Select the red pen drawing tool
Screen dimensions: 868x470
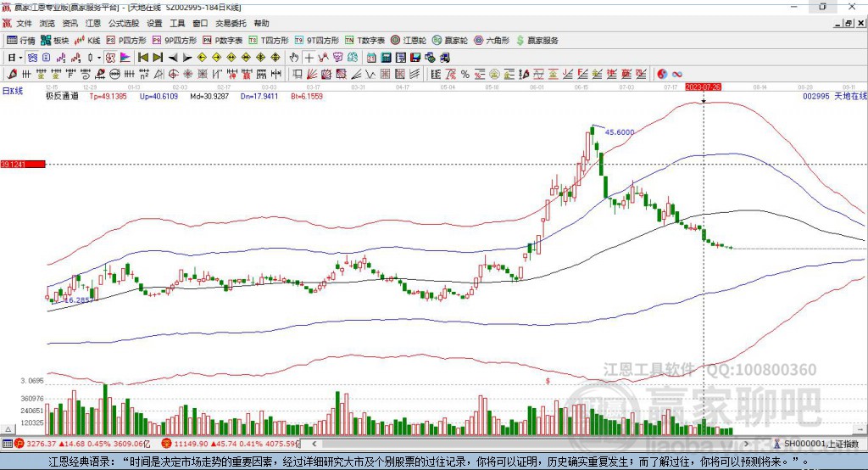(x=12, y=75)
